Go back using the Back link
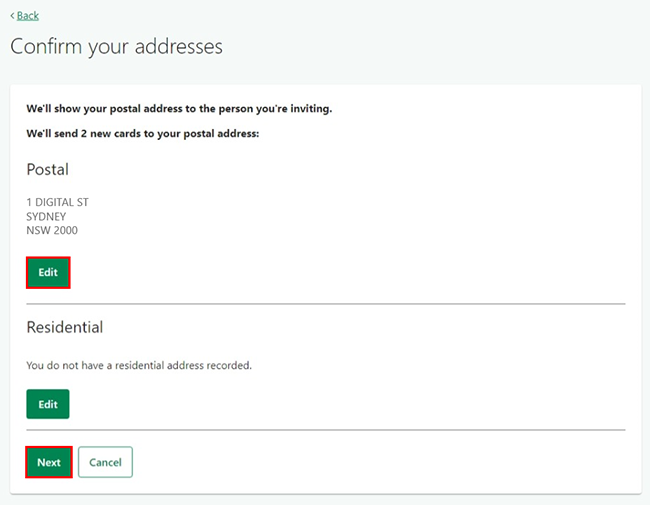The height and width of the screenshot is (505, 650). point(28,16)
